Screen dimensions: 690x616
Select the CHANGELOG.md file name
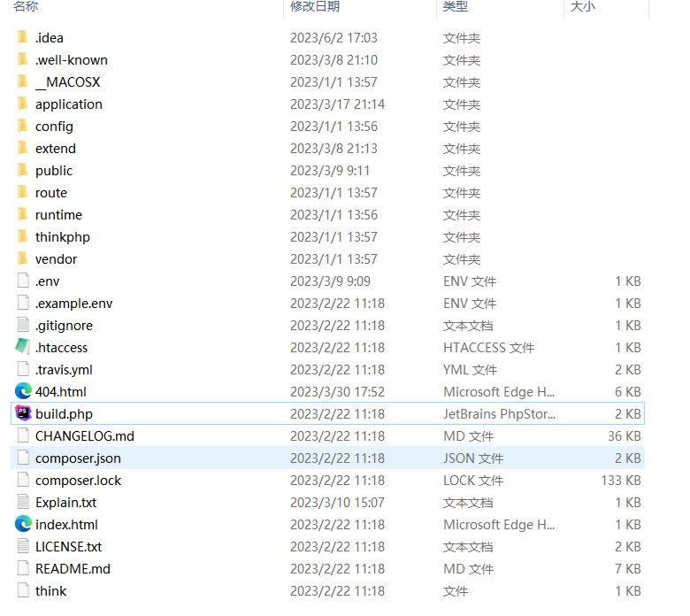85,436
